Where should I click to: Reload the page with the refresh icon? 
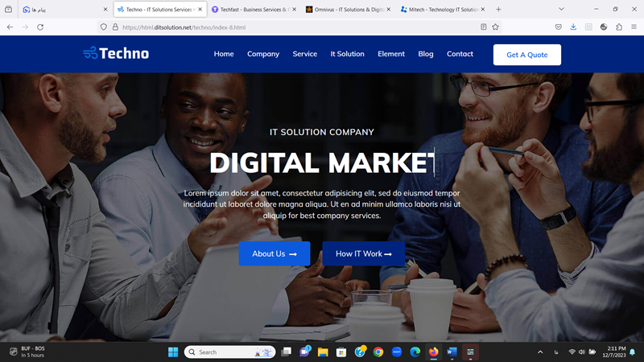40,27
